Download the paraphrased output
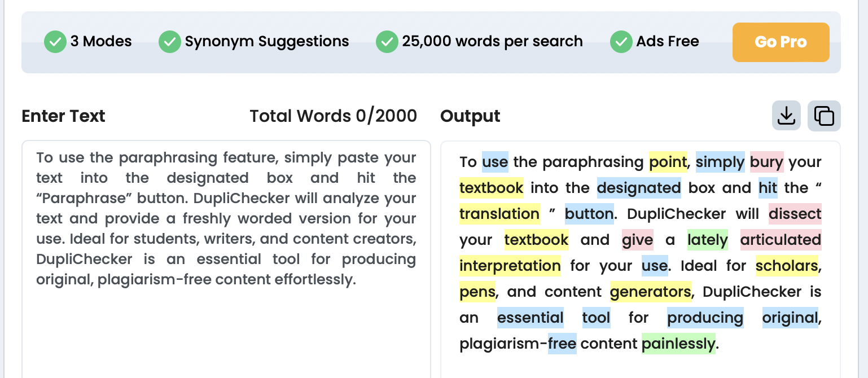Screen dimensions: 868x378 click(786, 116)
